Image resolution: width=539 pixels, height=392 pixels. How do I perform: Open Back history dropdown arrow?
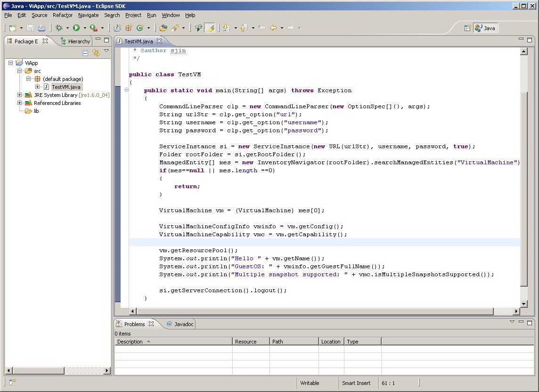[282, 28]
